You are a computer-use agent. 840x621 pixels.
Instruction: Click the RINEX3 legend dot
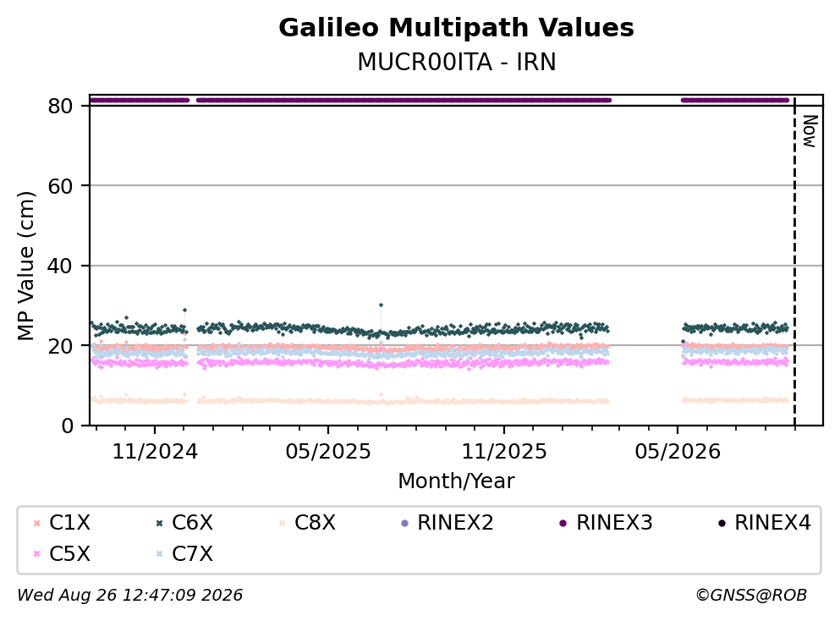click(x=563, y=523)
